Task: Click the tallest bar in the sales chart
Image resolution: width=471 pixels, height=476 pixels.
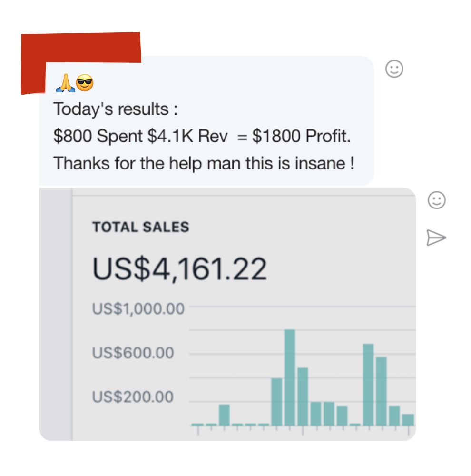Action: 290,377
